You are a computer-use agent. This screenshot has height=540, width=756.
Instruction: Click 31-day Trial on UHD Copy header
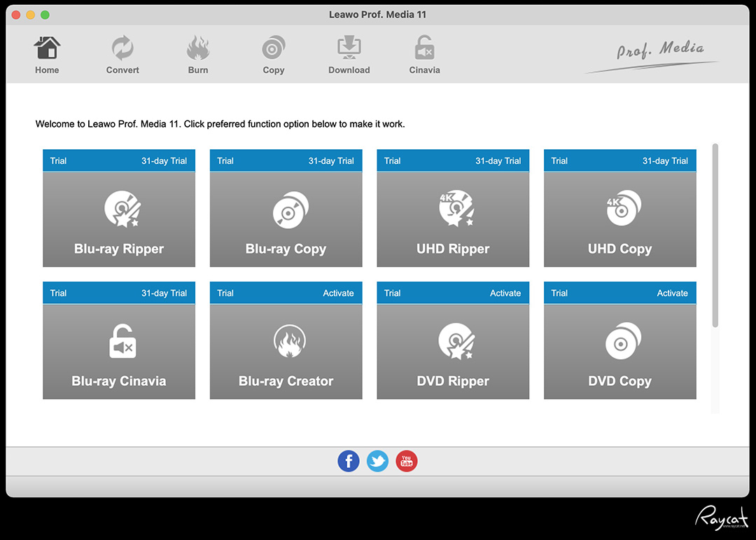pos(665,160)
